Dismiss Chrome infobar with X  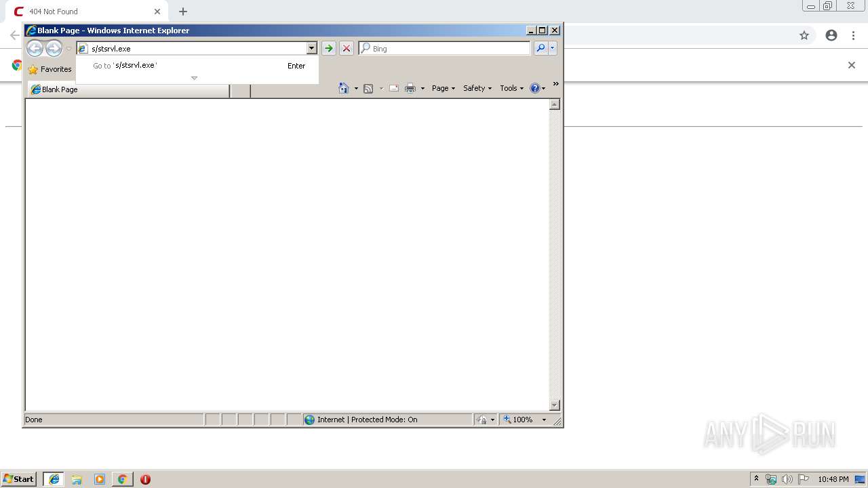pos(852,65)
